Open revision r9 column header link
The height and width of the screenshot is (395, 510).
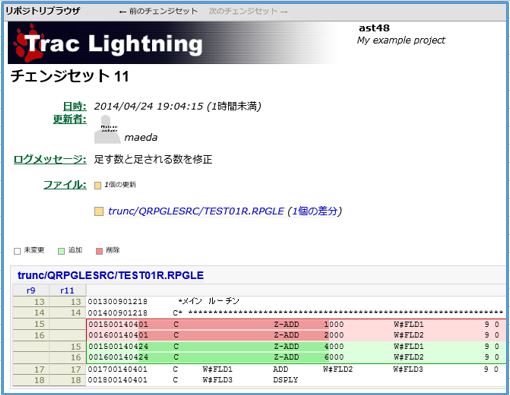[31, 291]
